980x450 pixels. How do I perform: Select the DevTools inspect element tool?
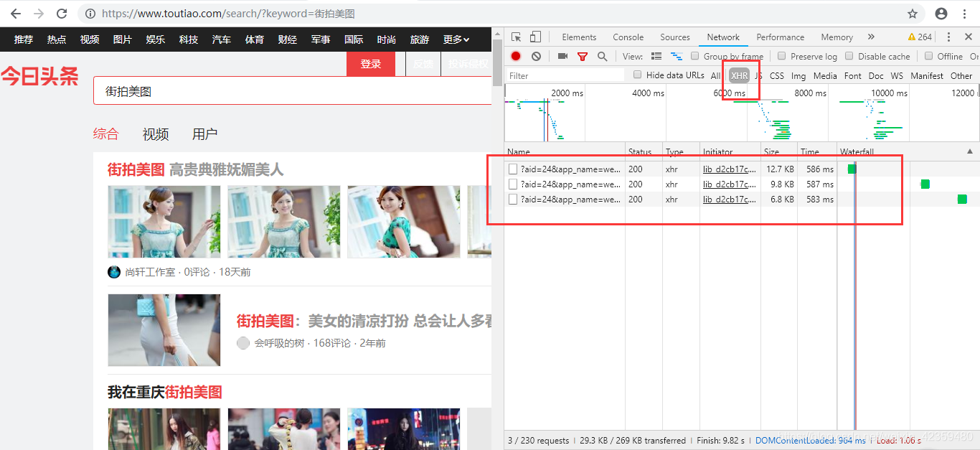516,37
